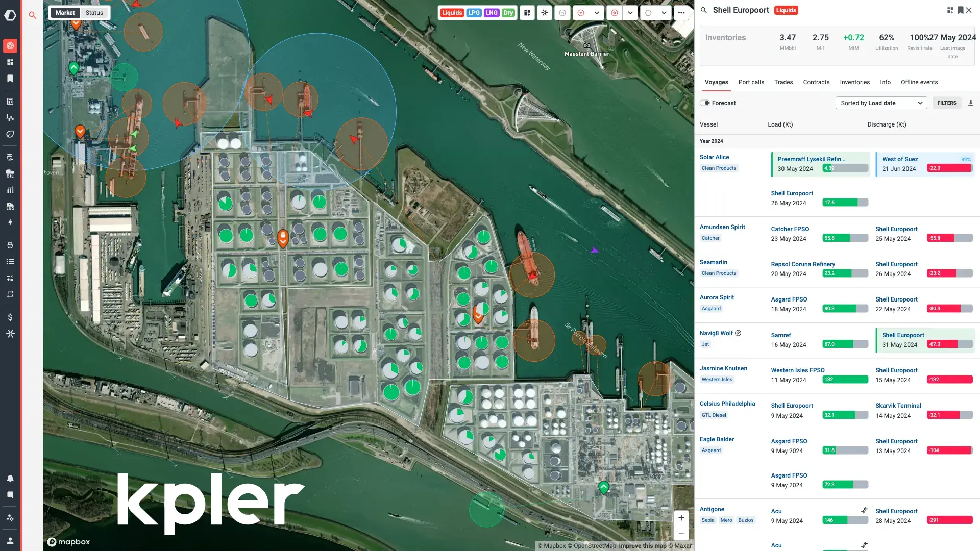The width and height of the screenshot is (980, 551).
Task: Expand the chevron beside the red compass tool
Action: pyautogui.click(x=597, y=13)
